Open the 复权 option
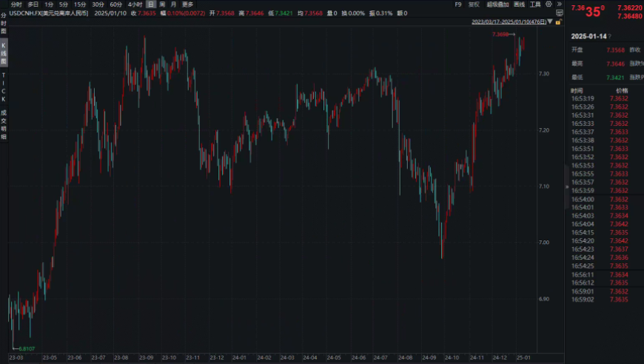644x364 pixels. pyautogui.click(x=474, y=4)
